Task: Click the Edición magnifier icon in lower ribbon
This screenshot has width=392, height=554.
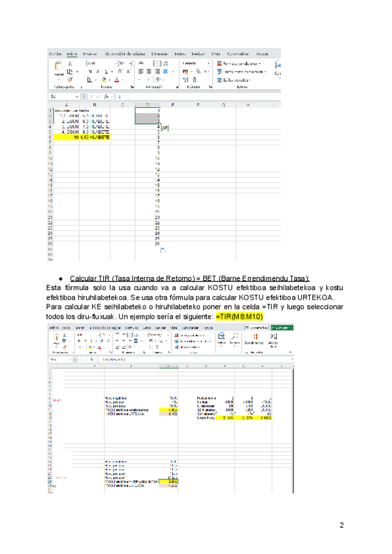Action: (235, 338)
